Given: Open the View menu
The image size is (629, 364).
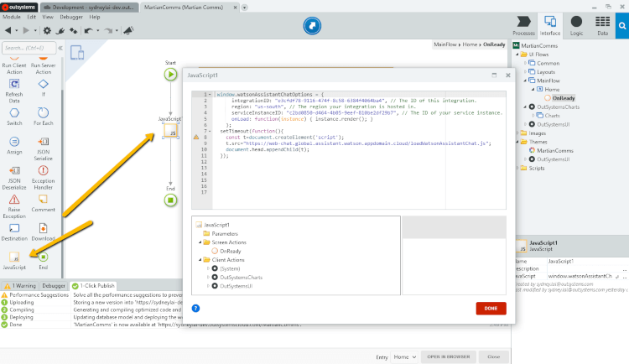Looking at the screenshot, I should (x=48, y=17).
